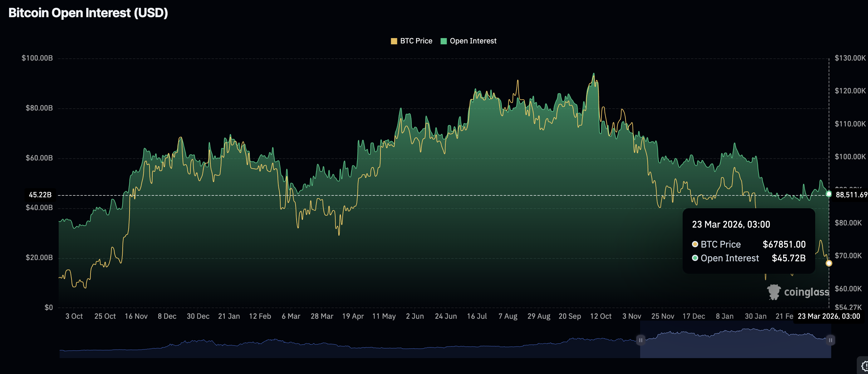Click the yellow dot in tooltip BTC Price row
The image size is (868, 374).
695,244
